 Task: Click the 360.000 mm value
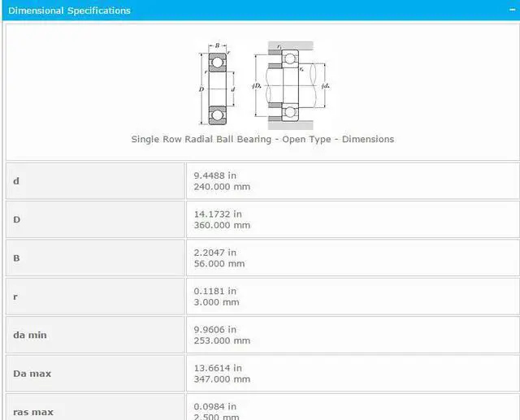point(222,225)
